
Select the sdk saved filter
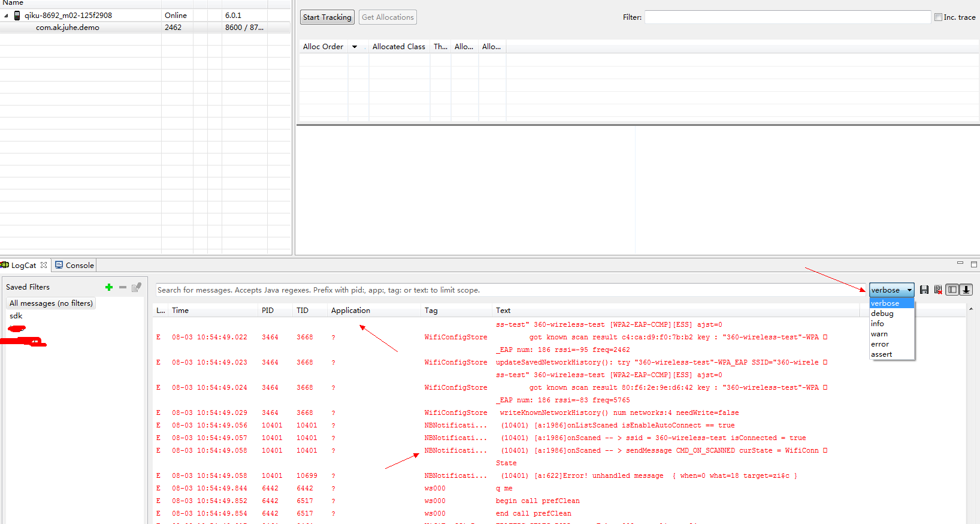click(x=16, y=316)
